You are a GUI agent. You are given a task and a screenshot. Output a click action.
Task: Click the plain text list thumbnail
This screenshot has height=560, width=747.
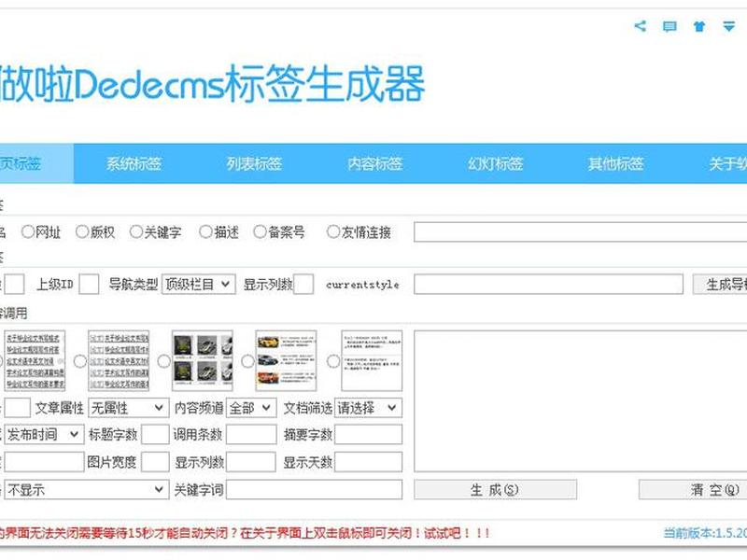click(35, 361)
